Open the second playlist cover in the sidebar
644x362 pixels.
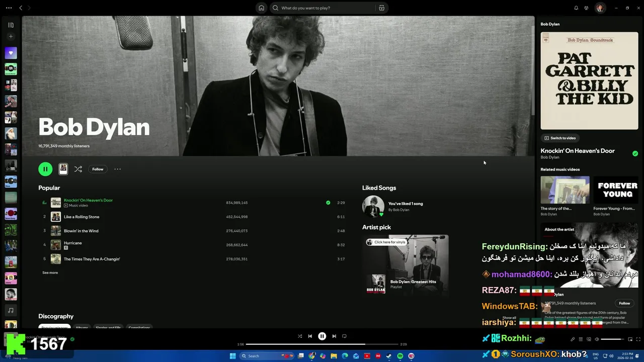pos(11,69)
